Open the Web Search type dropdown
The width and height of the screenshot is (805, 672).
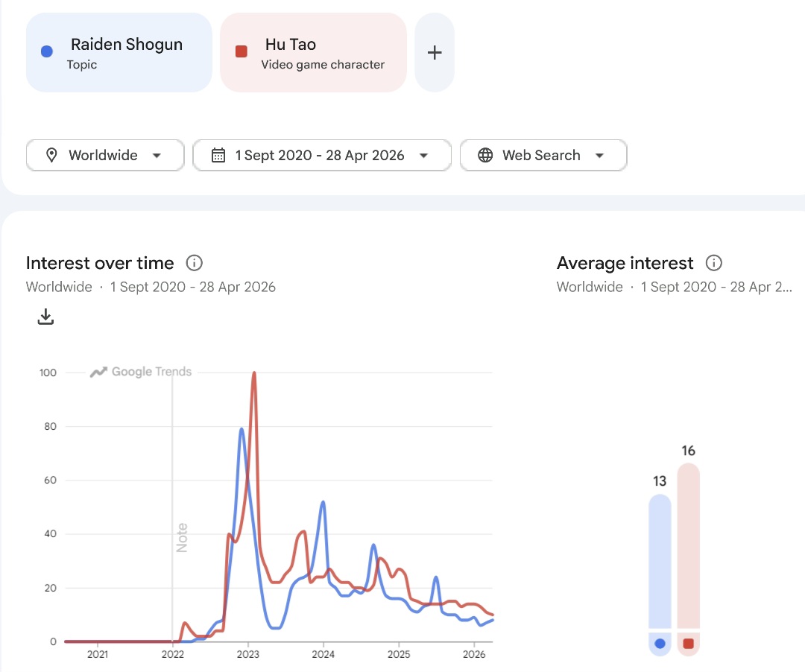pyautogui.click(x=543, y=155)
